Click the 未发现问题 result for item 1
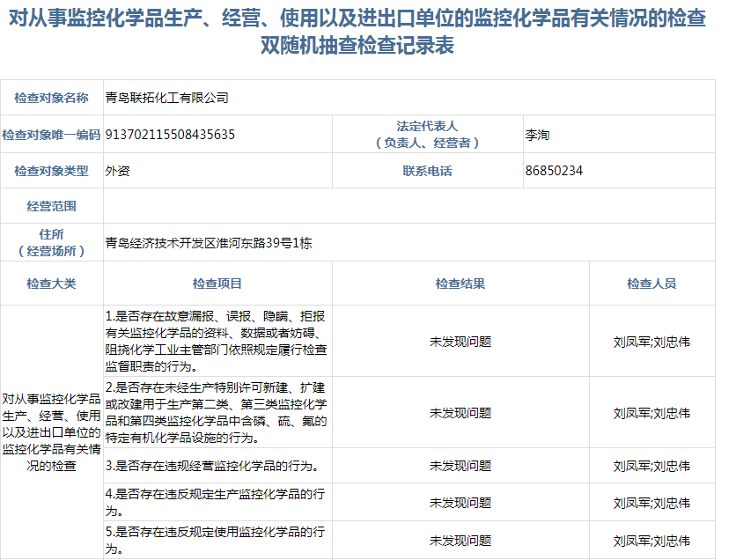This screenshot has height=560, width=736. coord(460,341)
